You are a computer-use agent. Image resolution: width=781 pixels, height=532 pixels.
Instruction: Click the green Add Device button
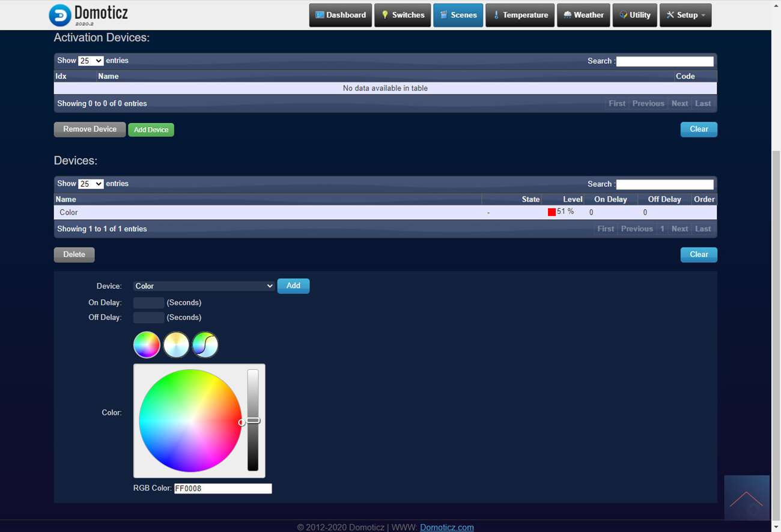click(151, 130)
